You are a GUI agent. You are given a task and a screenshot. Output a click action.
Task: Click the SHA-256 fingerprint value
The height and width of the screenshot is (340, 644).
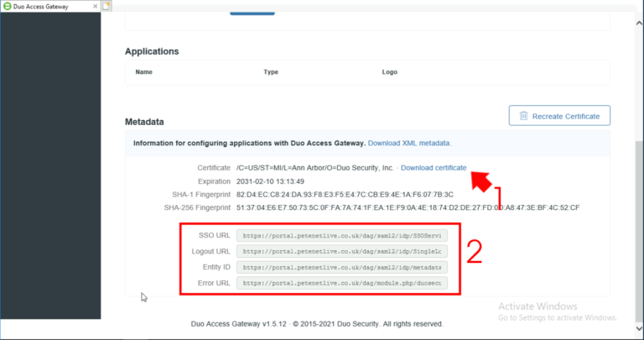tap(408, 207)
